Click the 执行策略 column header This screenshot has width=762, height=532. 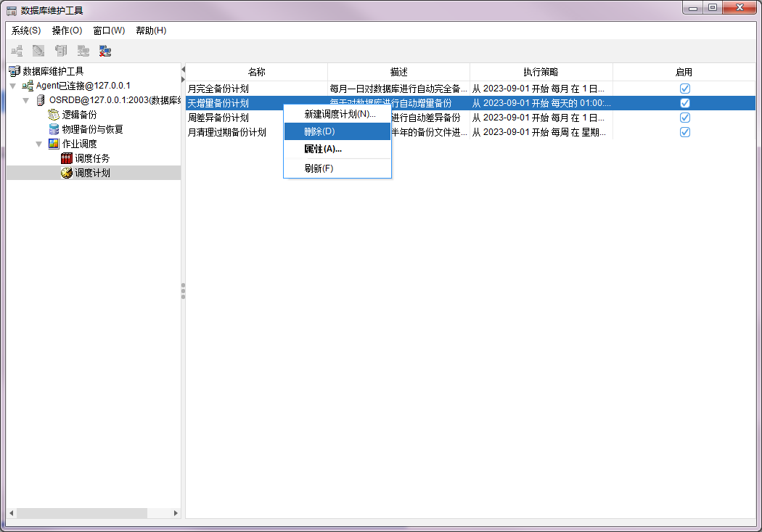(x=541, y=72)
